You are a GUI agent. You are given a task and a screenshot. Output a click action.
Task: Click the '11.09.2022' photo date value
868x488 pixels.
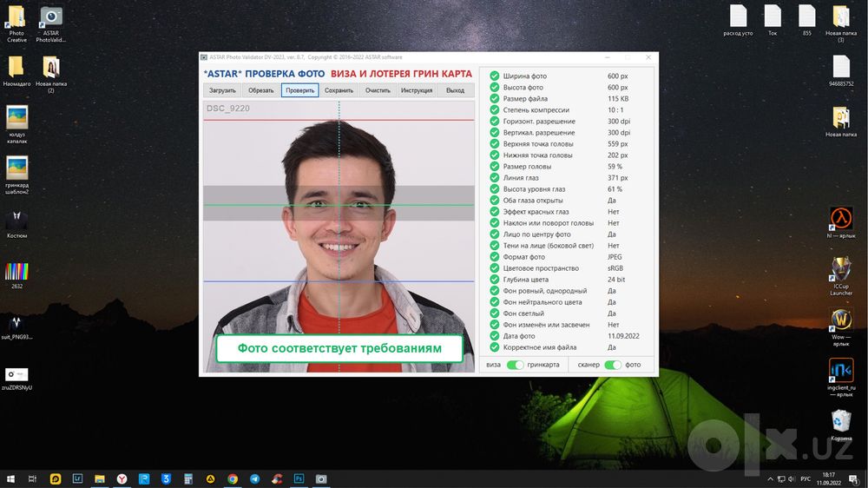click(623, 336)
